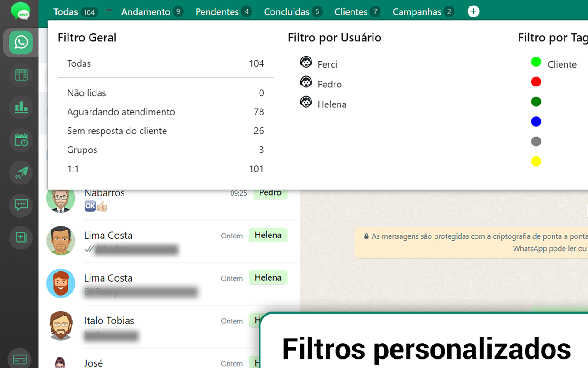588x368 pixels.
Task: Select the yellow tag swatch
Action: (x=536, y=161)
